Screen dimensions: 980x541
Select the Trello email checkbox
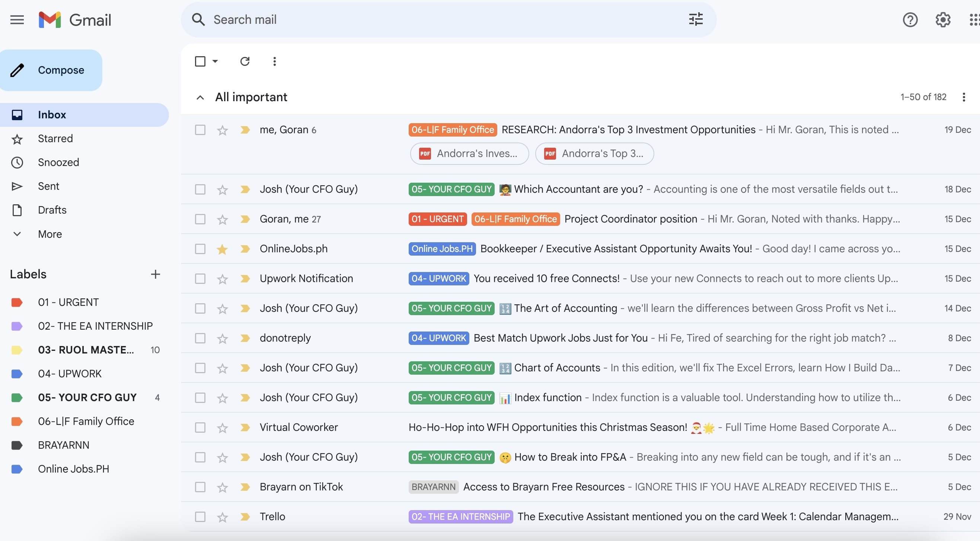[x=200, y=517]
